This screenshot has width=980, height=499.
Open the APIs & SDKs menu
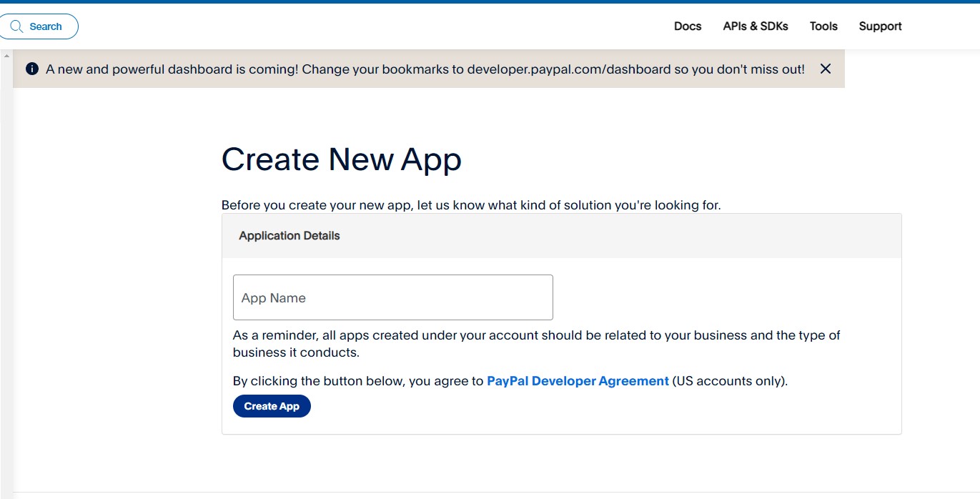tap(756, 26)
